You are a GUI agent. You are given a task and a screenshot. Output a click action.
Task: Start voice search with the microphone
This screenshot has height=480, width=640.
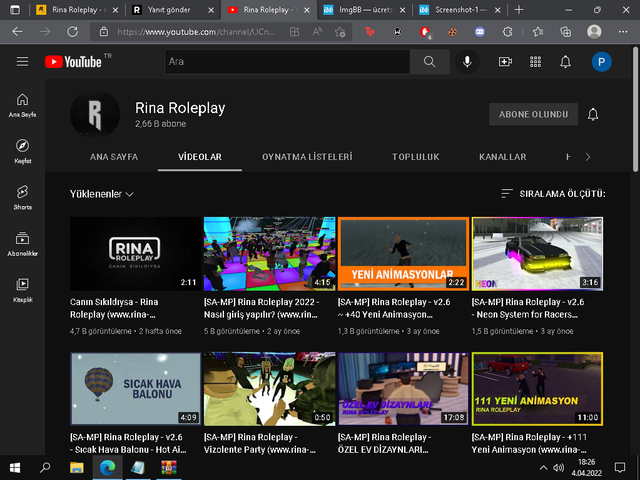[x=467, y=62]
